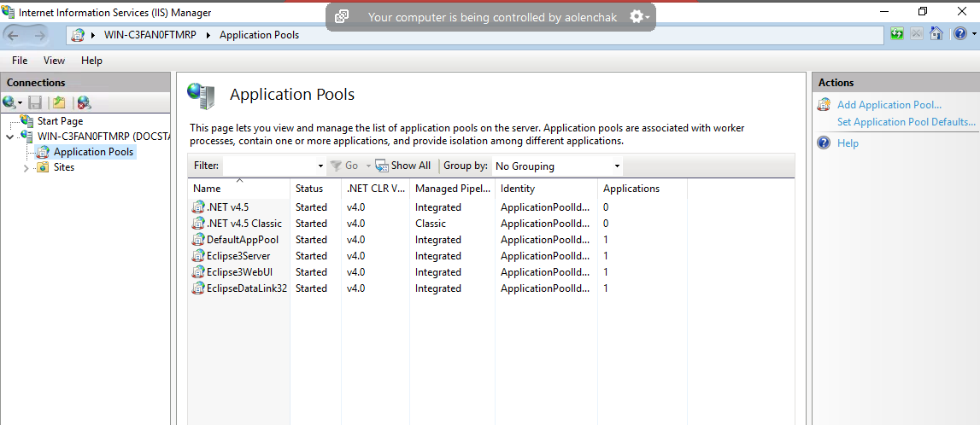Click the DefaultAppPool icon

tap(198, 239)
